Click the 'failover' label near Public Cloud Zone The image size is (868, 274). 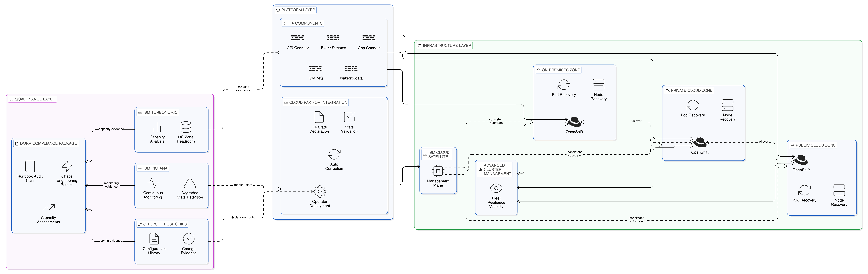coord(763,142)
